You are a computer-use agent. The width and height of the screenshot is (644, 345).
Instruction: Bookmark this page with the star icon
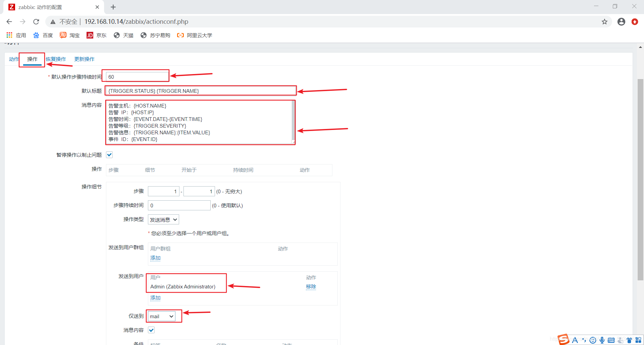(604, 22)
